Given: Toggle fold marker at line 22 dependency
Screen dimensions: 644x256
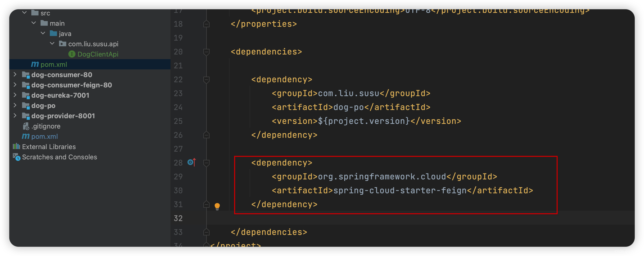Looking at the screenshot, I should pyautogui.click(x=206, y=79).
